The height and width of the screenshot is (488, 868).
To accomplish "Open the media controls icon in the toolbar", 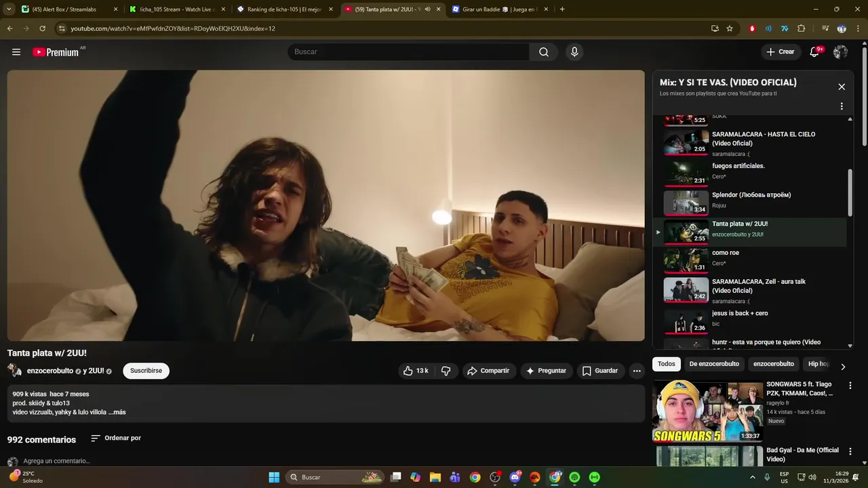I will [825, 28].
